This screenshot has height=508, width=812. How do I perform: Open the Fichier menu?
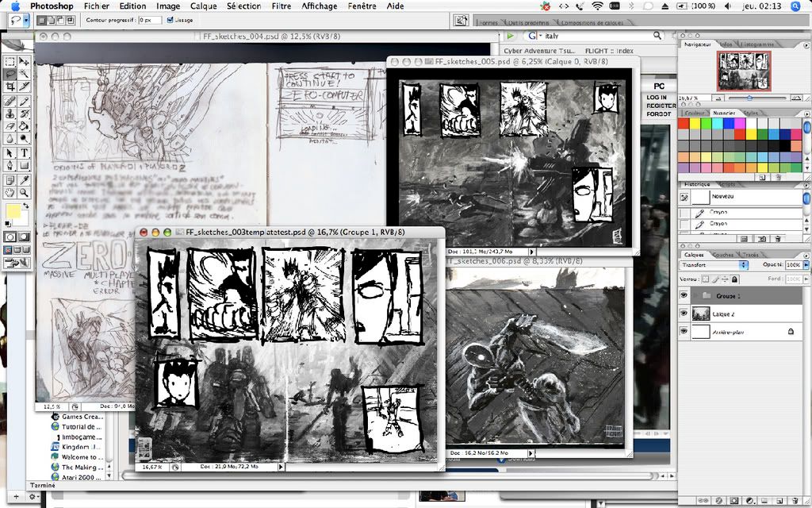click(96, 6)
